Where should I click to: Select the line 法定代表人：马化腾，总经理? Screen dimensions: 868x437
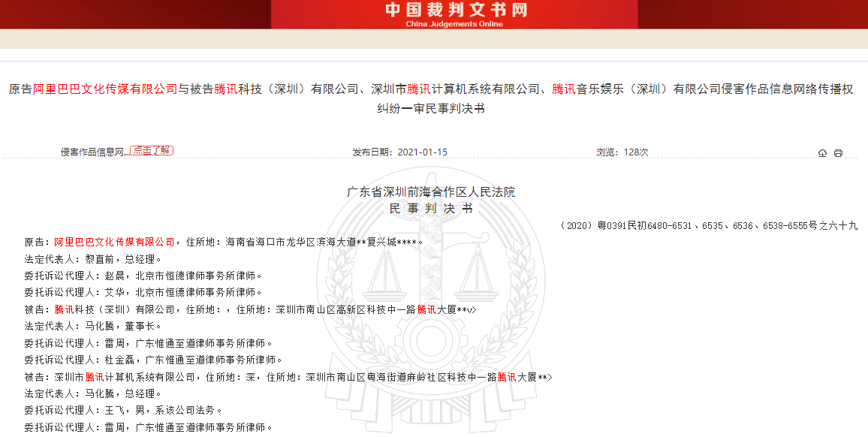point(93,393)
